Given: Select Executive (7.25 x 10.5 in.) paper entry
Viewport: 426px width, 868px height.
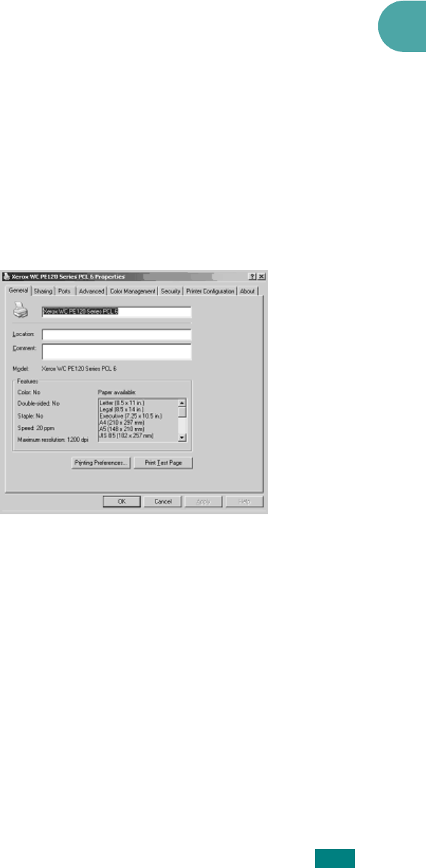Looking at the screenshot, I should [x=130, y=416].
